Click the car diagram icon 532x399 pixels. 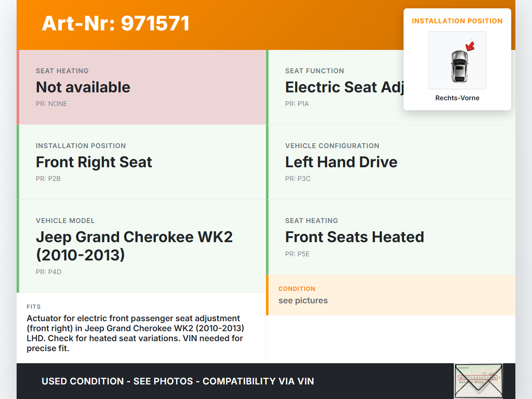(x=459, y=67)
